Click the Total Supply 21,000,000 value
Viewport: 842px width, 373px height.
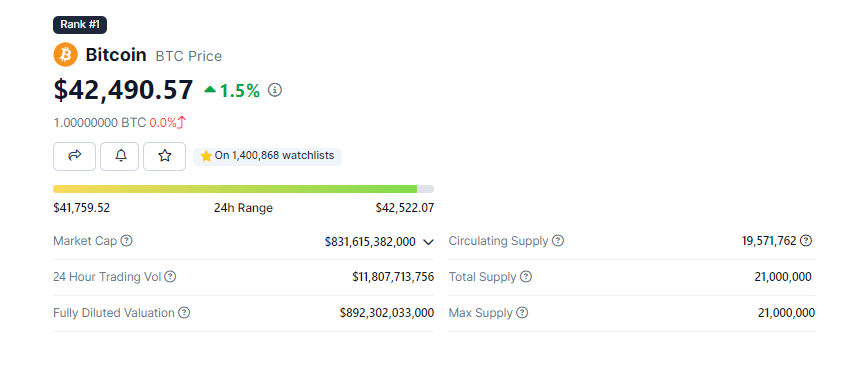[783, 277]
